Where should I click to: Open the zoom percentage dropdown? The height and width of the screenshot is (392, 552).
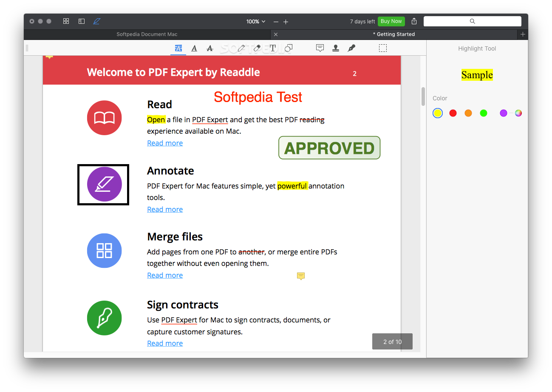click(x=255, y=21)
